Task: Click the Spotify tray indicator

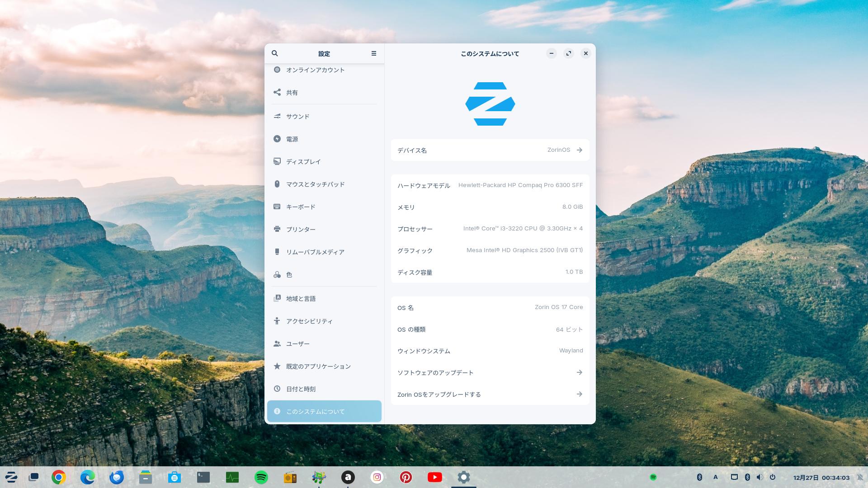Action: point(653,477)
